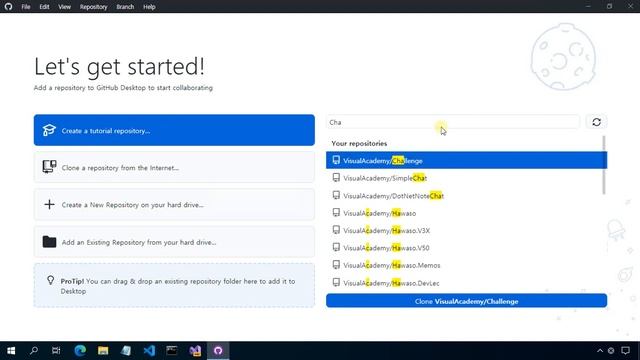Click the repository filter field containing Cha

[453, 122]
